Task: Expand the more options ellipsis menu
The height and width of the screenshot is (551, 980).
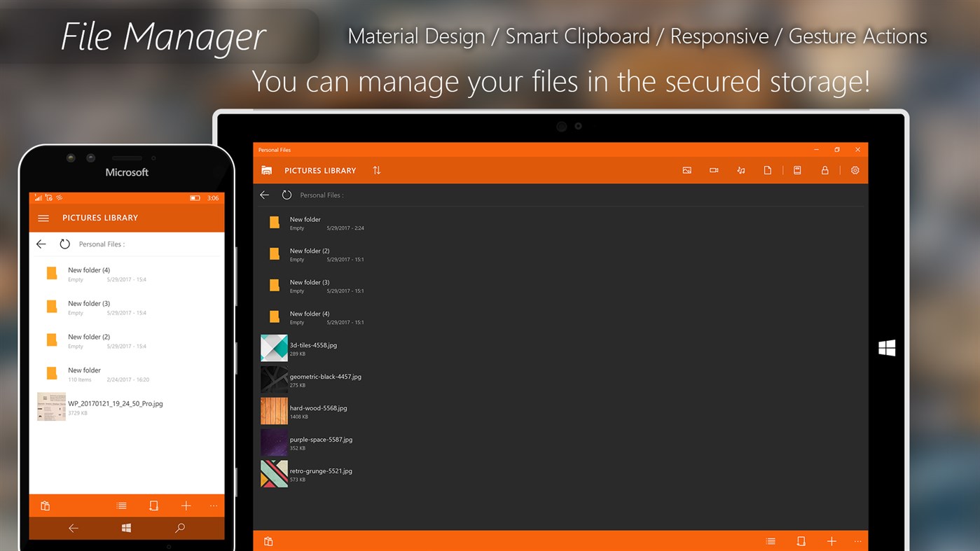Action: [x=857, y=540]
